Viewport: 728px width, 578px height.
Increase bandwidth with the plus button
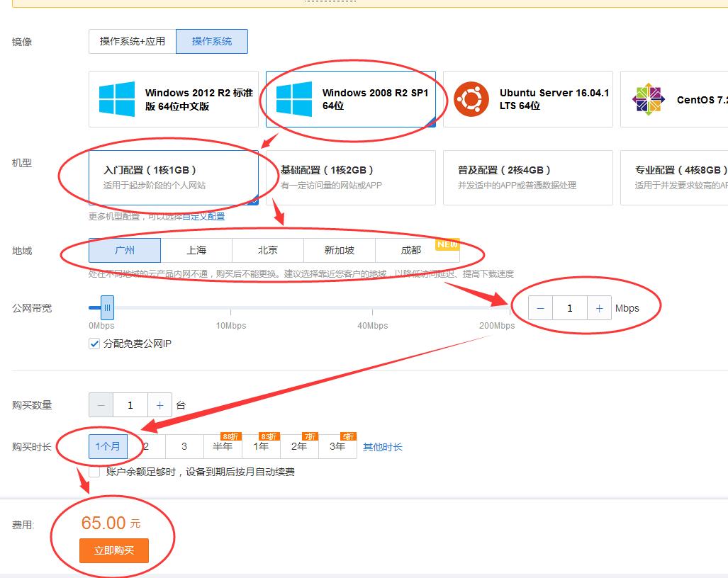coord(600,308)
